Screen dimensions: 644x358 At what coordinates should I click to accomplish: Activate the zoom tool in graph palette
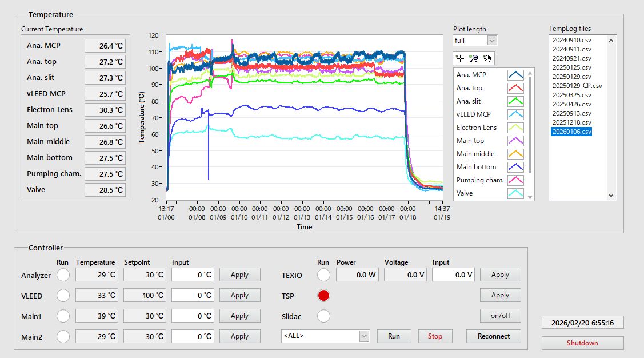pos(474,58)
